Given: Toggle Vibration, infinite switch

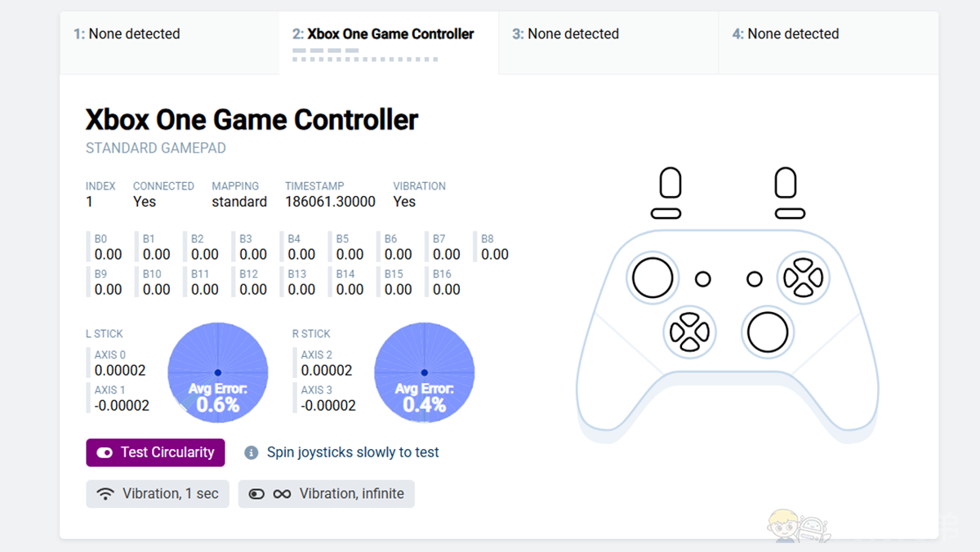Looking at the screenshot, I should pyautogui.click(x=256, y=494).
